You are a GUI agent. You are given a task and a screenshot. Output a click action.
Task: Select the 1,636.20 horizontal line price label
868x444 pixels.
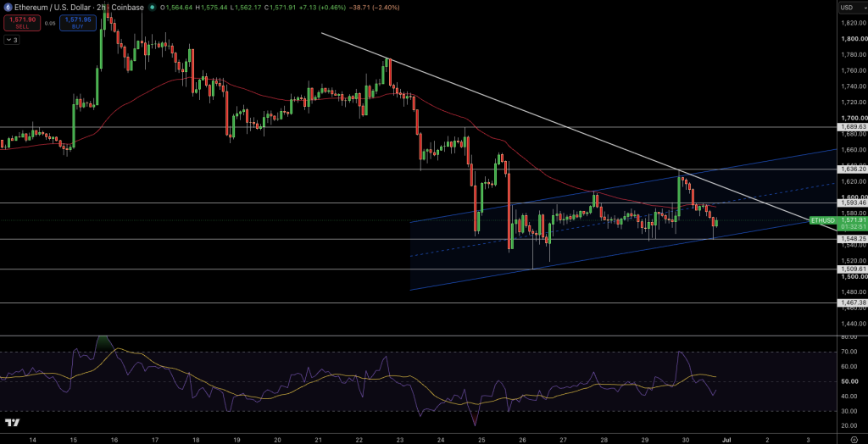click(x=853, y=169)
